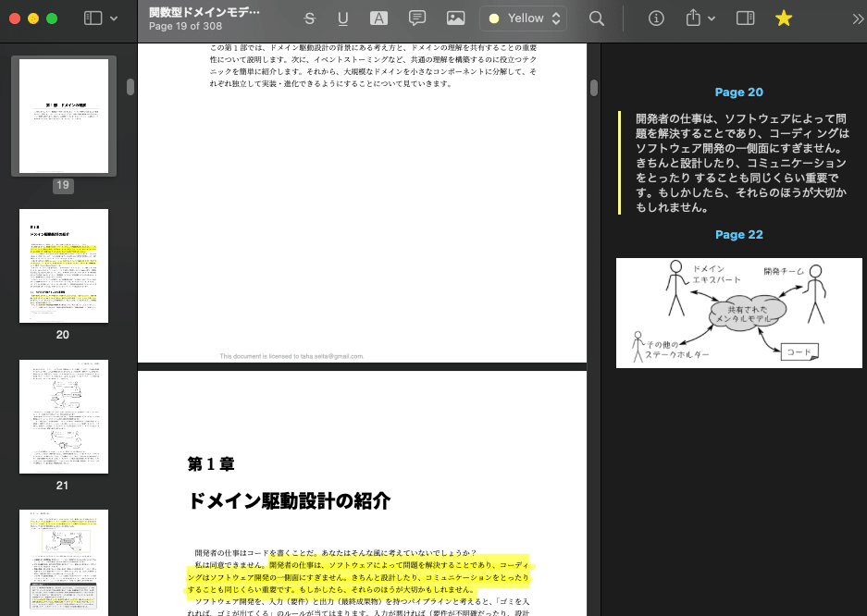The height and width of the screenshot is (616, 867).
Task: Open the highlighted note beginning 開発者の仕事は
Action: point(741,163)
